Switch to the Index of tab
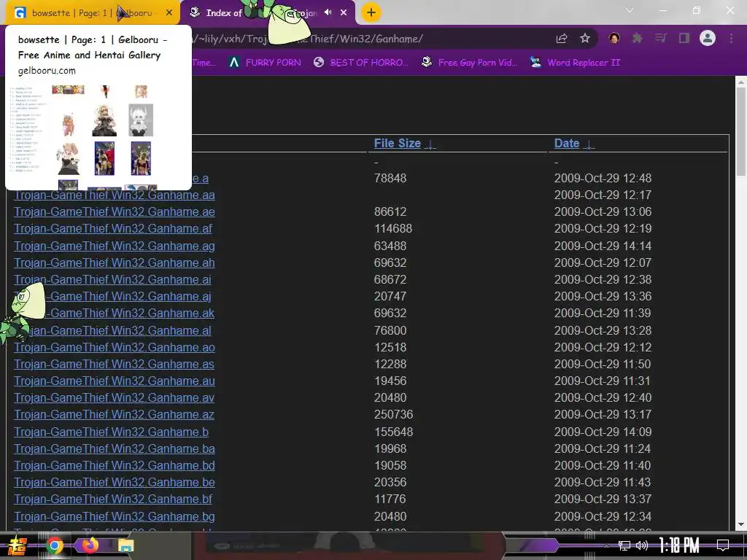Image resolution: width=747 pixels, height=560 pixels. pos(268,13)
